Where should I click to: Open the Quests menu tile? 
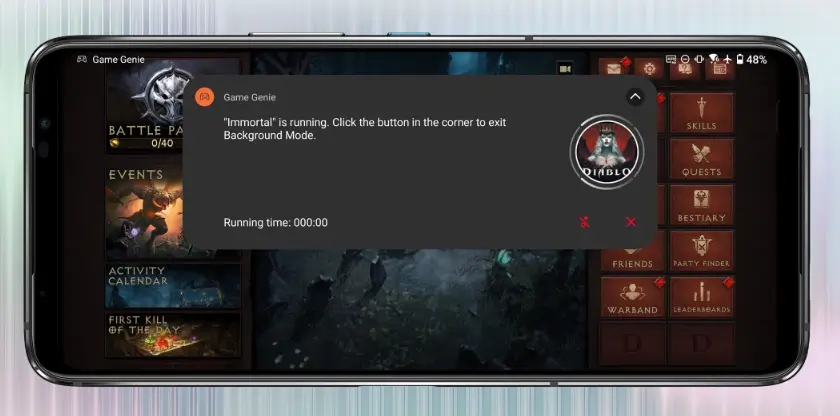(x=701, y=159)
